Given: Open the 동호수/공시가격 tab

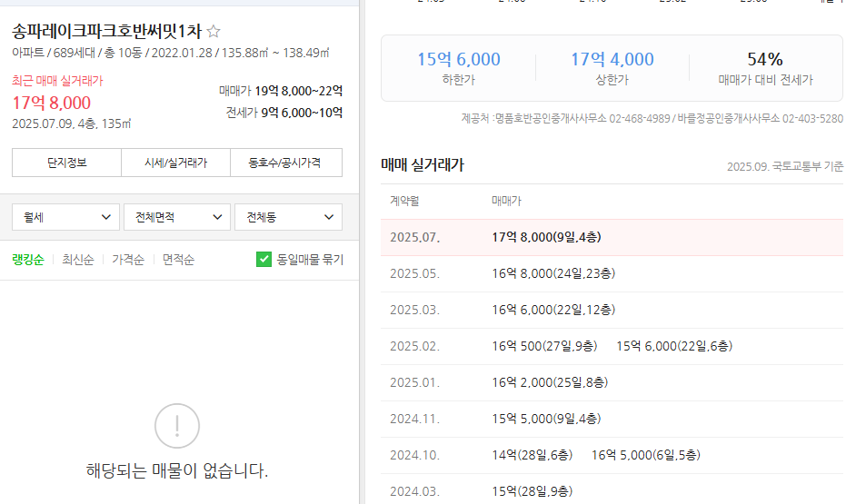Looking at the screenshot, I should click(x=286, y=163).
